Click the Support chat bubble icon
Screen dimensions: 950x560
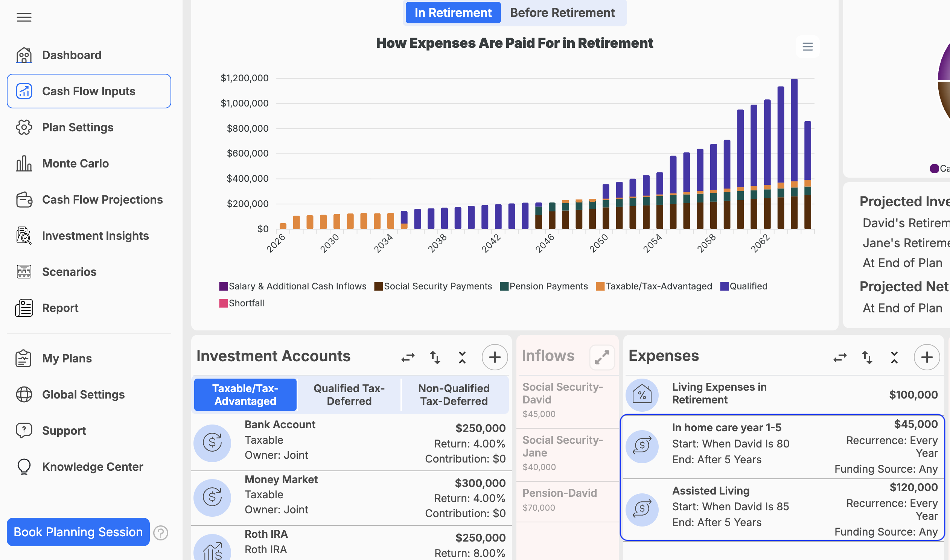click(24, 431)
